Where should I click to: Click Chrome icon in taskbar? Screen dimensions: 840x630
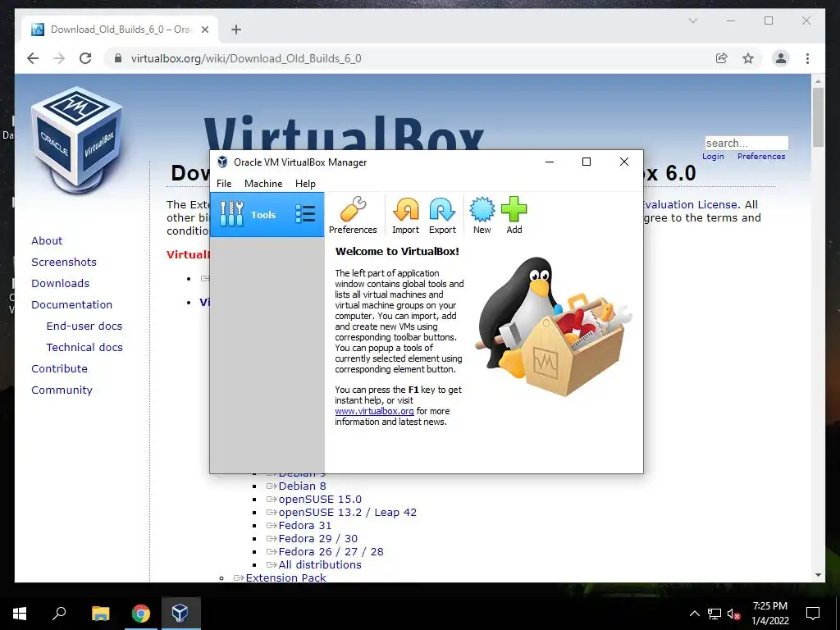[141, 614]
